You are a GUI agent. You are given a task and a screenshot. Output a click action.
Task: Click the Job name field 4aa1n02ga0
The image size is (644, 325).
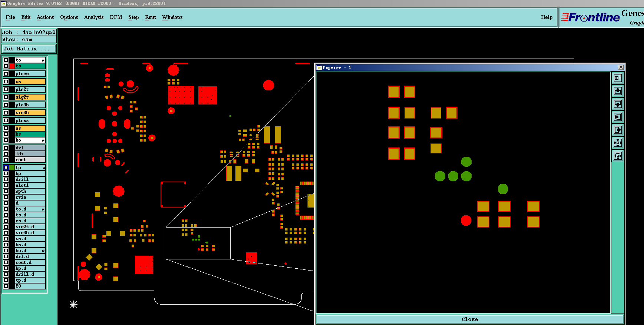[29, 32]
